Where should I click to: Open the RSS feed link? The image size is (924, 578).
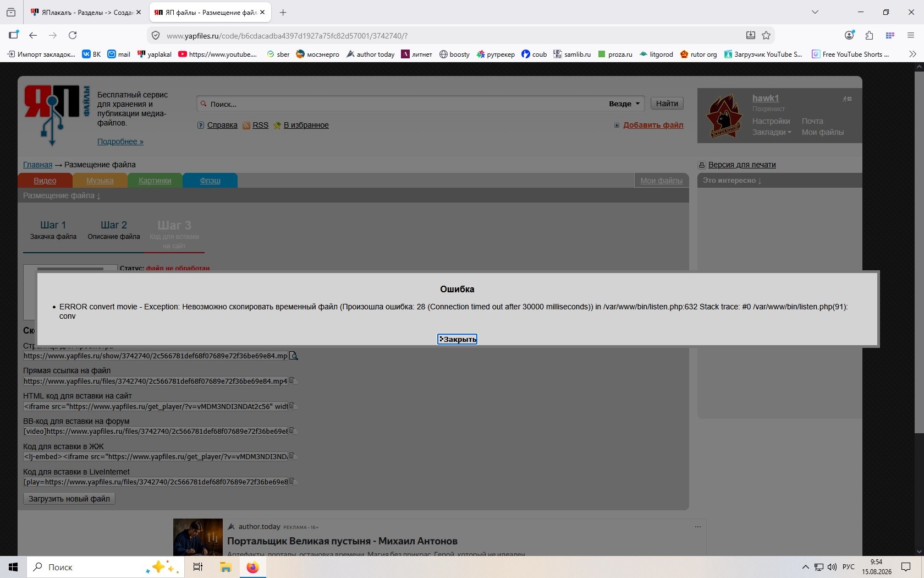click(x=260, y=125)
